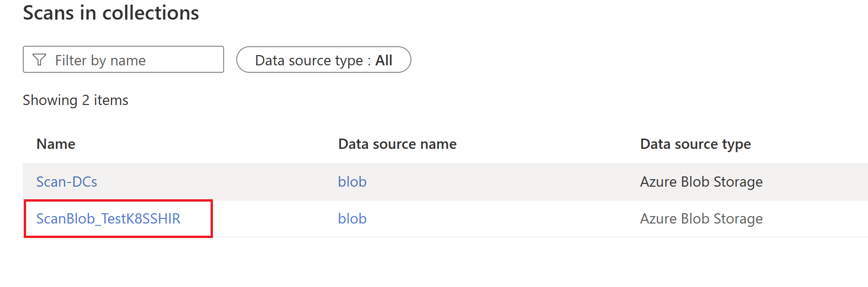This screenshot has width=868, height=287.
Task: Sort by the Name column header
Action: pyautogui.click(x=56, y=144)
